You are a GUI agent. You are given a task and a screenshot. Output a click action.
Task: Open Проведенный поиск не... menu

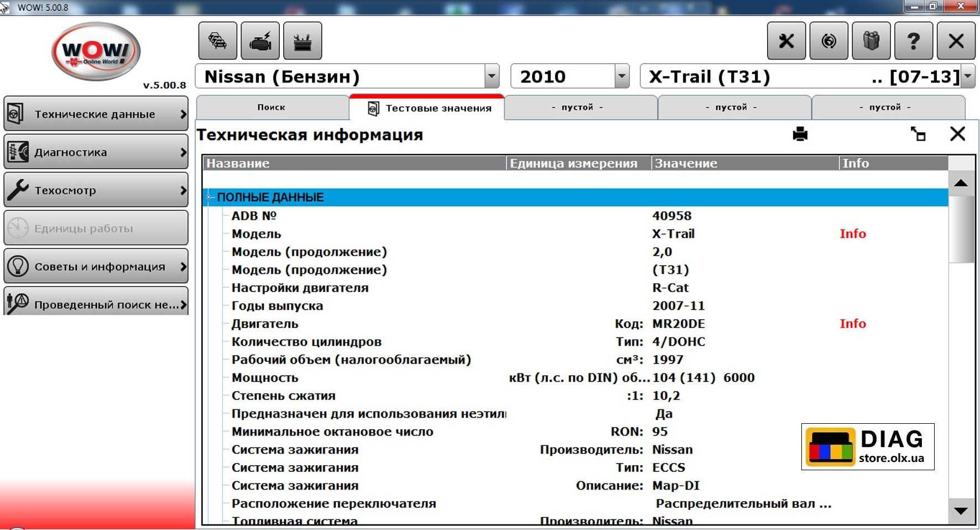click(96, 302)
